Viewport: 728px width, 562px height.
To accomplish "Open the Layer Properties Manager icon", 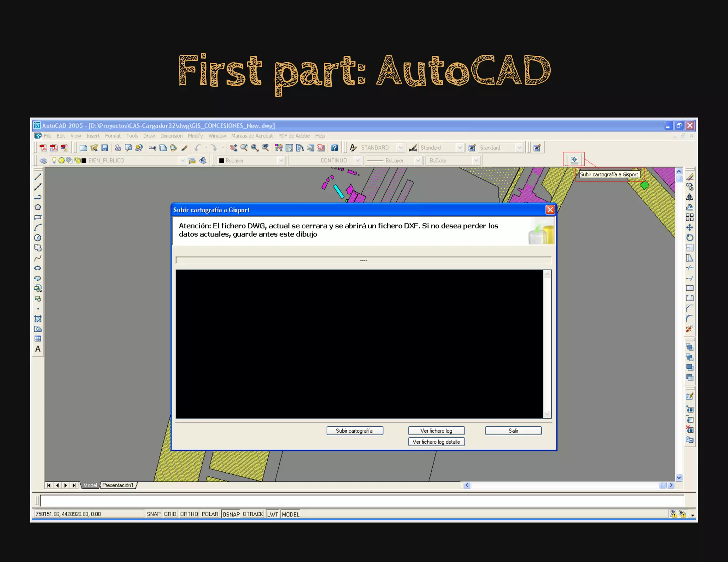I will coord(43,161).
